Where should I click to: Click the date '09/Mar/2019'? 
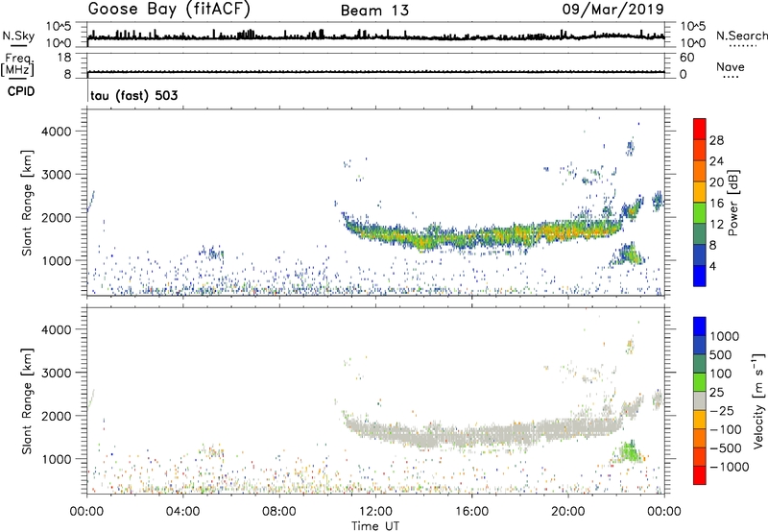(x=612, y=10)
